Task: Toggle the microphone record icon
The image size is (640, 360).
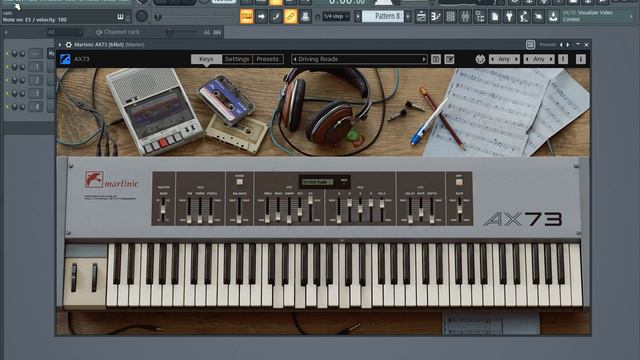Action: click(158, 17)
